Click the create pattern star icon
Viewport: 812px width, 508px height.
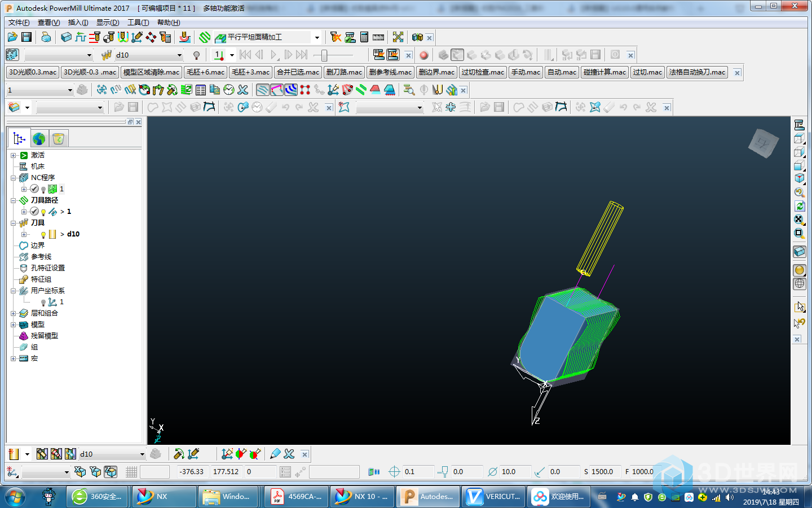tap(344, 107)
